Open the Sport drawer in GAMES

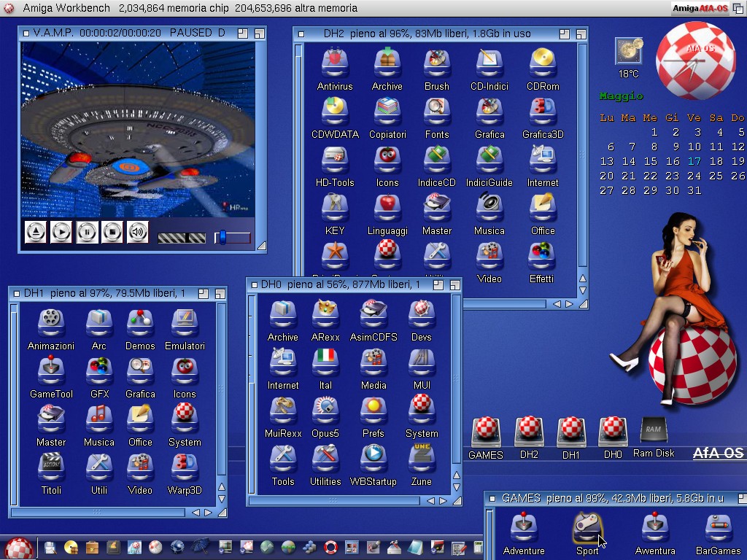point(587,529)
